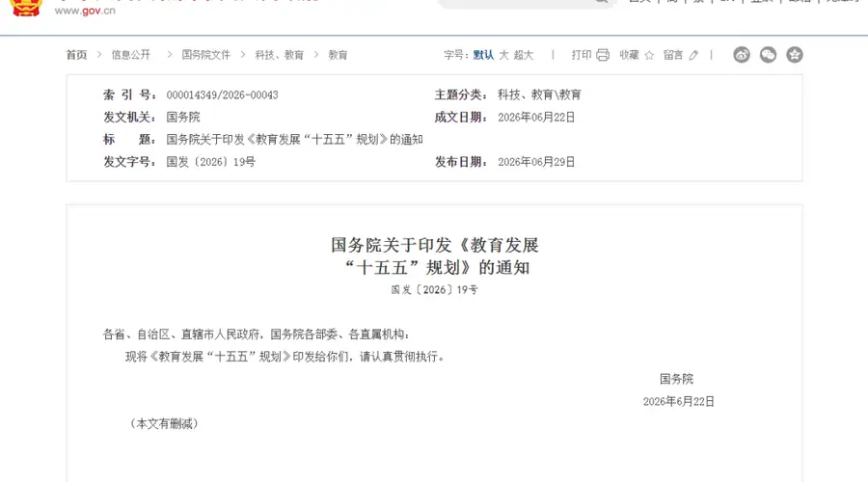Click body sentence 现将《教育发展“十五五”规划》印发
The image size is (868, 482).
click(x=285, y=357)
